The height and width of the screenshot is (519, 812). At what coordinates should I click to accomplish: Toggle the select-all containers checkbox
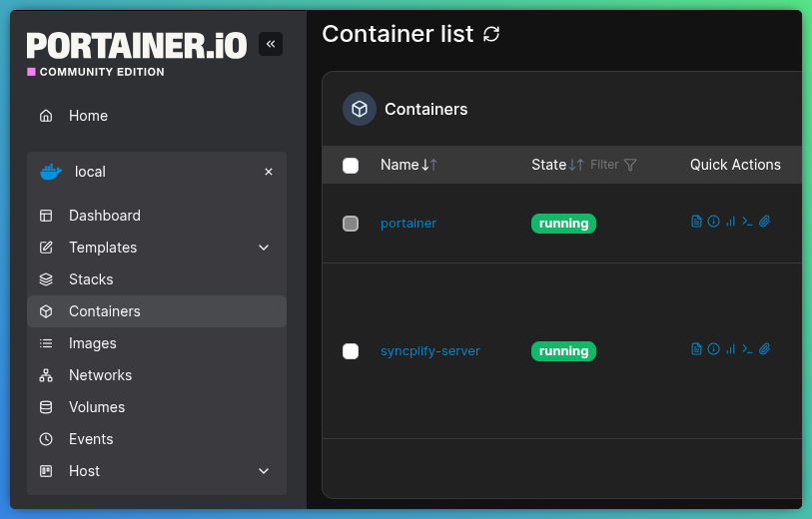[x=351, y=166]
